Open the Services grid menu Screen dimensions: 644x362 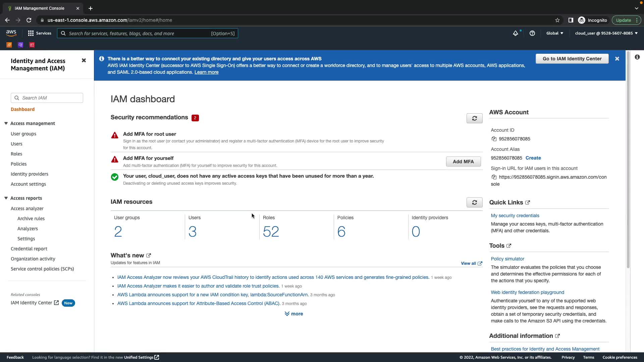click(39, 33)
